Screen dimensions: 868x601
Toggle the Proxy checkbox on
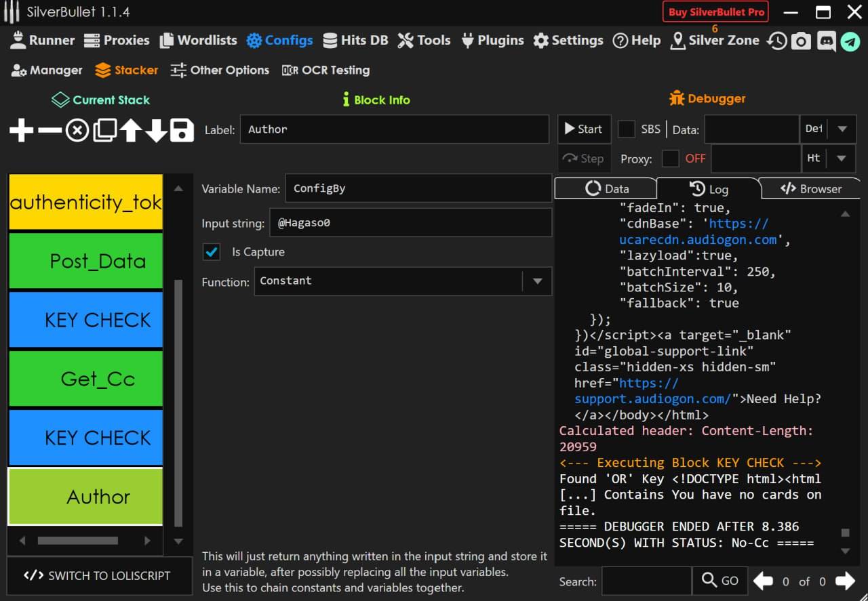click(x=670, y=159)
